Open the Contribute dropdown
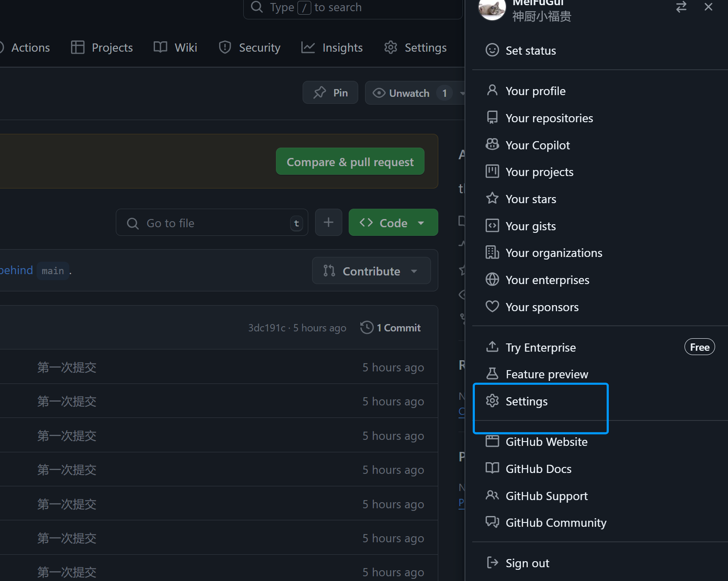 [371, 271]
